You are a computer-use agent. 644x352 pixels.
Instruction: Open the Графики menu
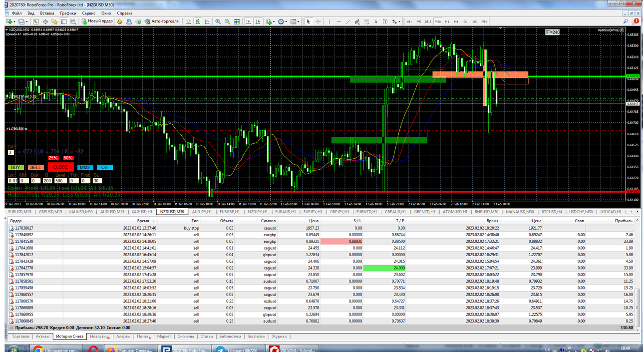(x=68, y=12)
